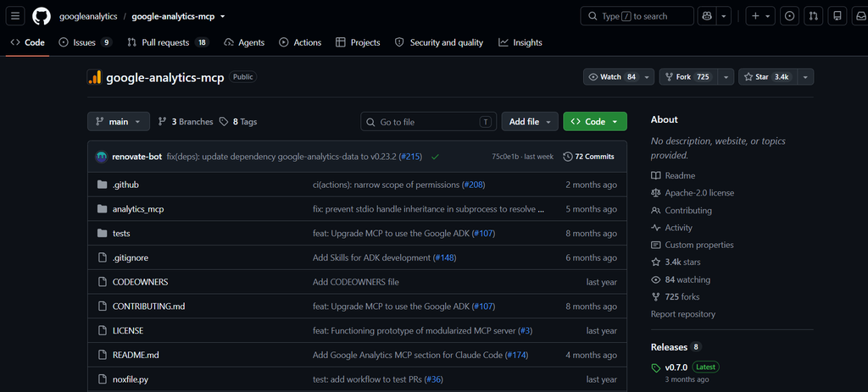Viewport: 868px width, 392px height.
Task: Switch to the Issues tab
Action: (x=86, y=42)
